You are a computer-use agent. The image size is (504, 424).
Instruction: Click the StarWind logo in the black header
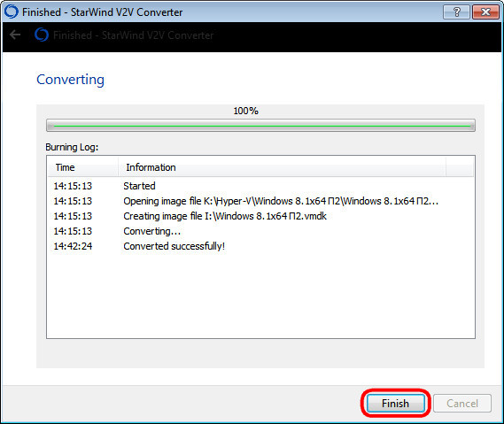click(x=42, y=35)
